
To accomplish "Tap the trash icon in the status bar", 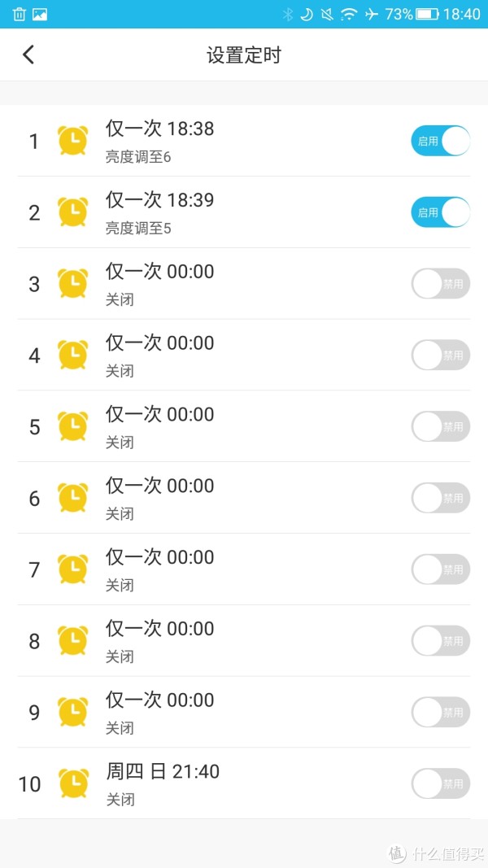I will 20,14.
